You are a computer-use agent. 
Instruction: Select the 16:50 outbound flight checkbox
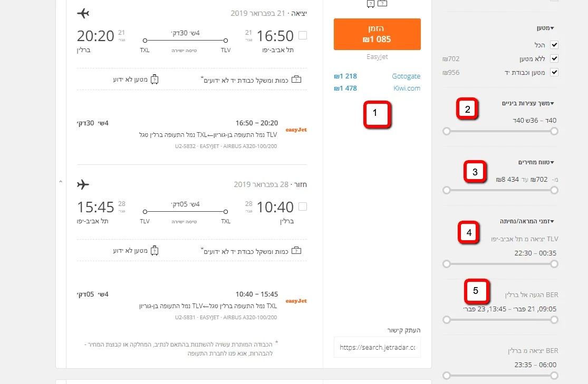pos(303,35)
